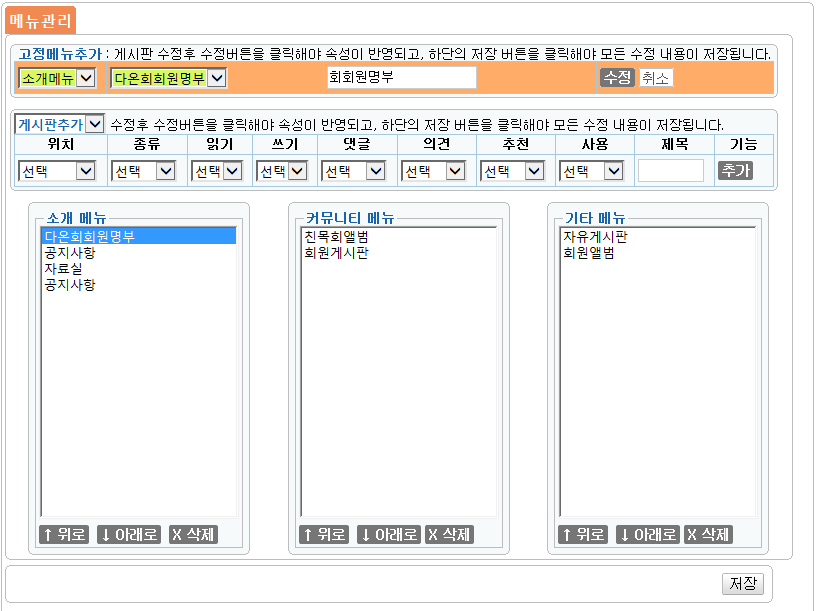Click X 삭제 under 기타 메뉴
816x611 pixels.
point(708,535)
